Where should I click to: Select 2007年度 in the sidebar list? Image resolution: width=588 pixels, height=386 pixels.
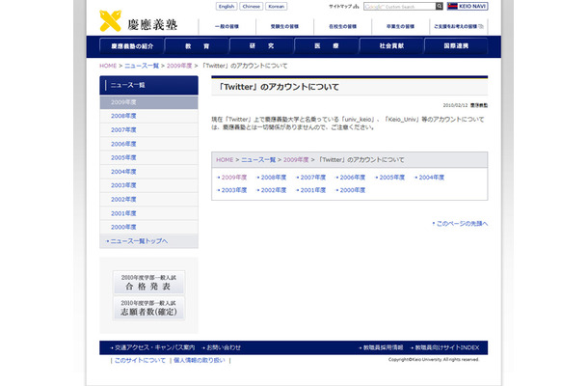(148, 130)
